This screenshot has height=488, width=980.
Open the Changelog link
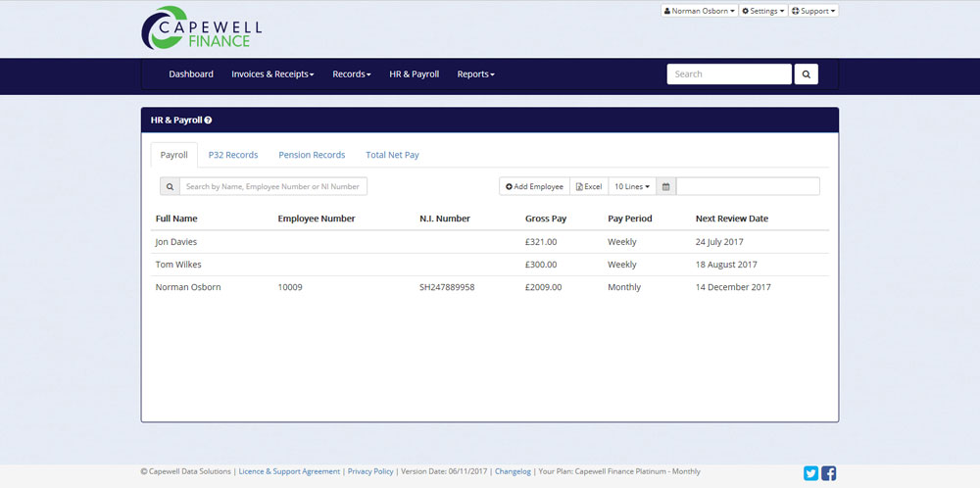[513, 471]
